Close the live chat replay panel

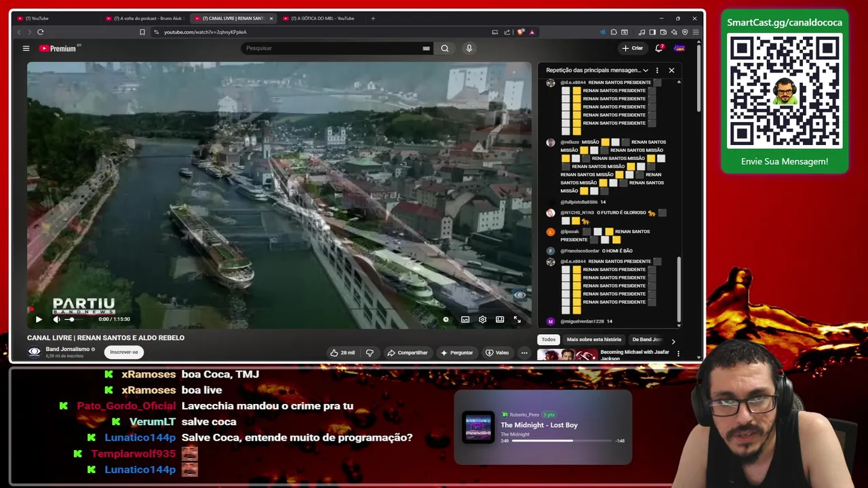671,70
